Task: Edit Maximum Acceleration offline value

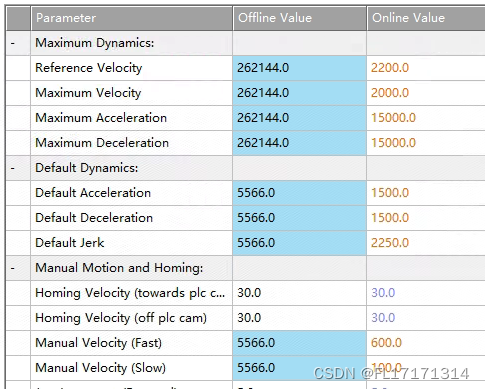Action: tap(300, 118)
